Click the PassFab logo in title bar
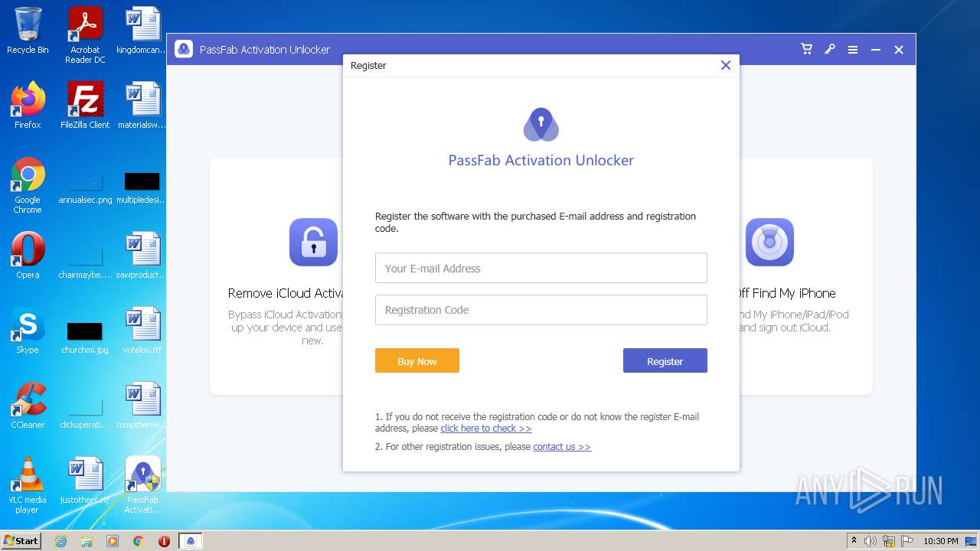Viewport: 980px width, 551px height. click(184, 49)
